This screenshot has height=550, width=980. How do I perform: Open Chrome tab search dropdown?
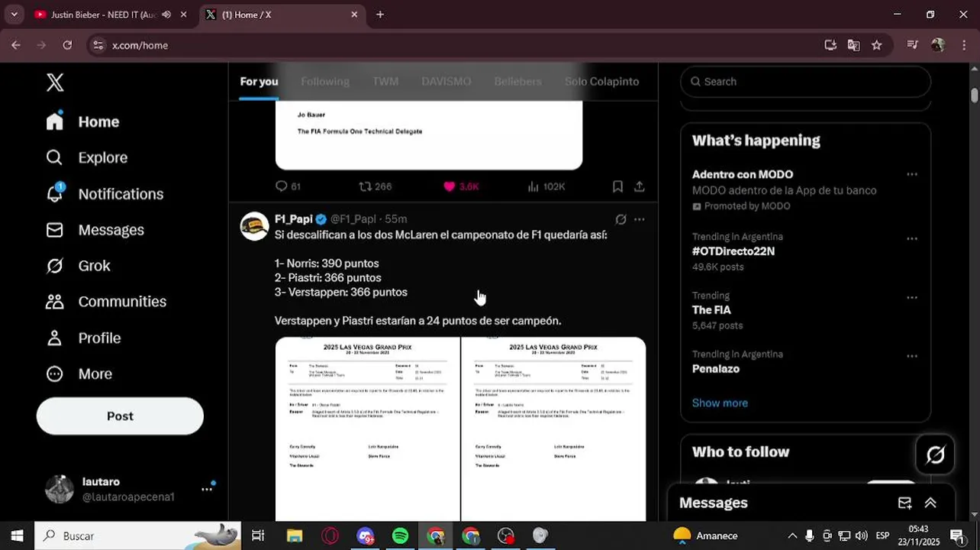13,15
